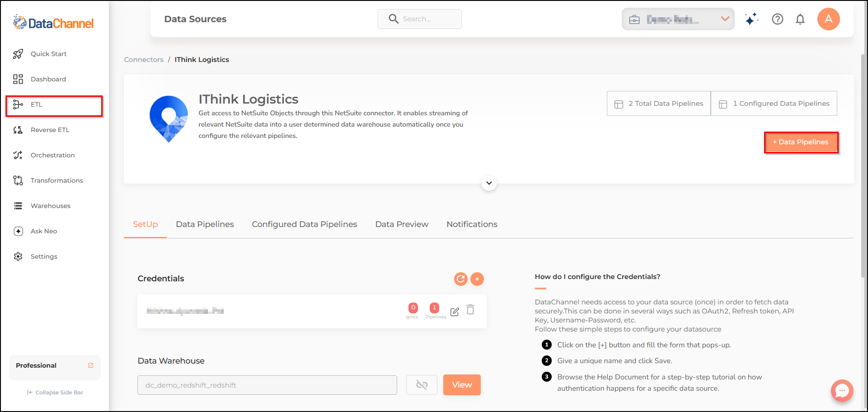Switch to the SetUp tab
Screen dimensions: 868x412
pyautogui.click(x=145, y=224)
